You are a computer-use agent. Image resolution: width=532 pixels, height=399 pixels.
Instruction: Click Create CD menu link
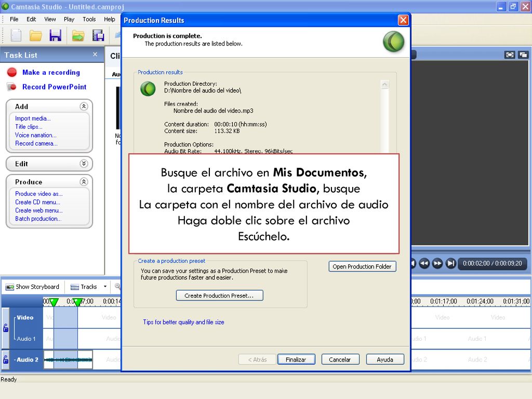coord(37,202)
